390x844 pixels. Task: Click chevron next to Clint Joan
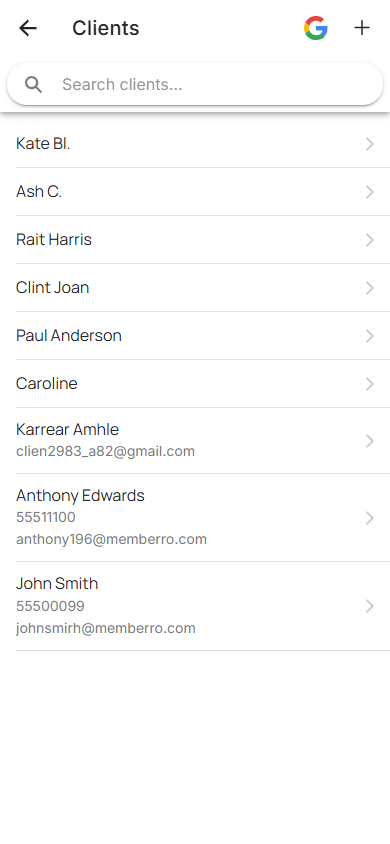[x=370, y=288]
